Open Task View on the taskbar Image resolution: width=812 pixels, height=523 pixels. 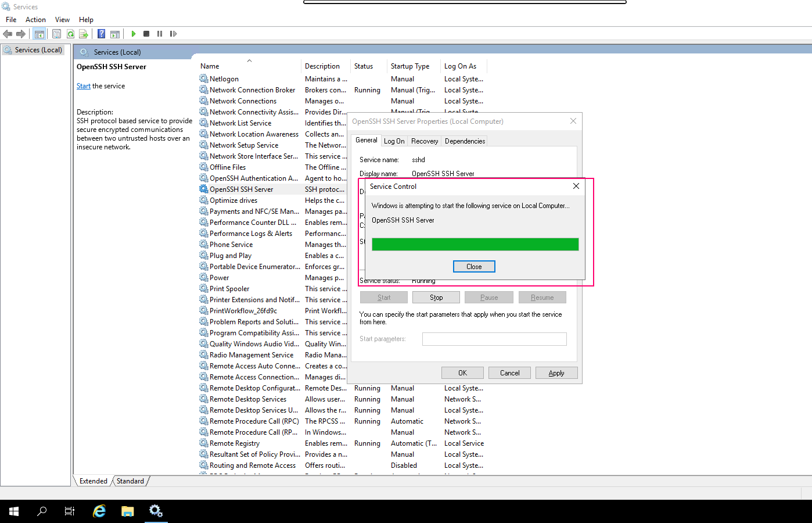pos(70,511)
